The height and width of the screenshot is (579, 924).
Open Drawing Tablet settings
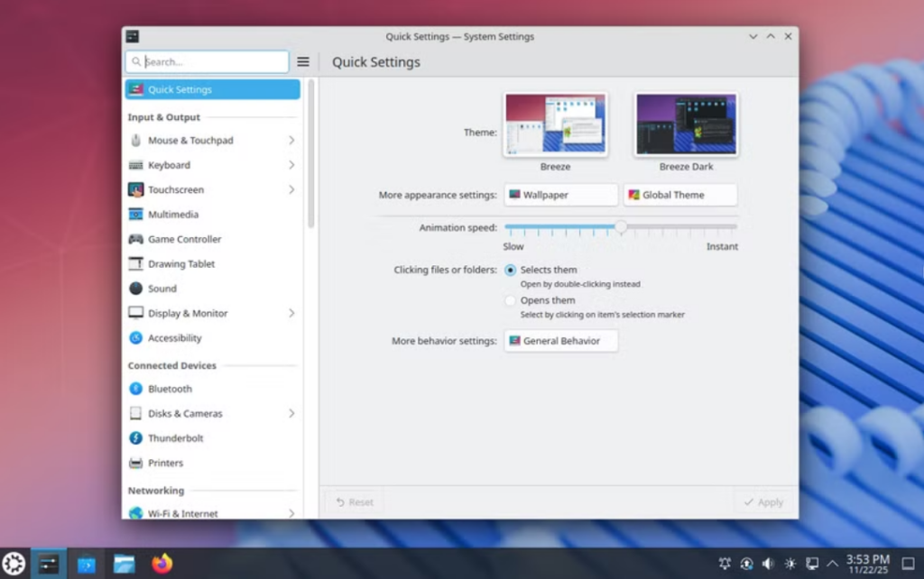[x=180, y=263]
